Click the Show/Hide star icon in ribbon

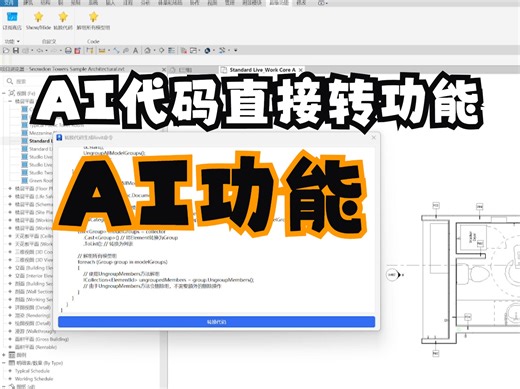(39, 16)
